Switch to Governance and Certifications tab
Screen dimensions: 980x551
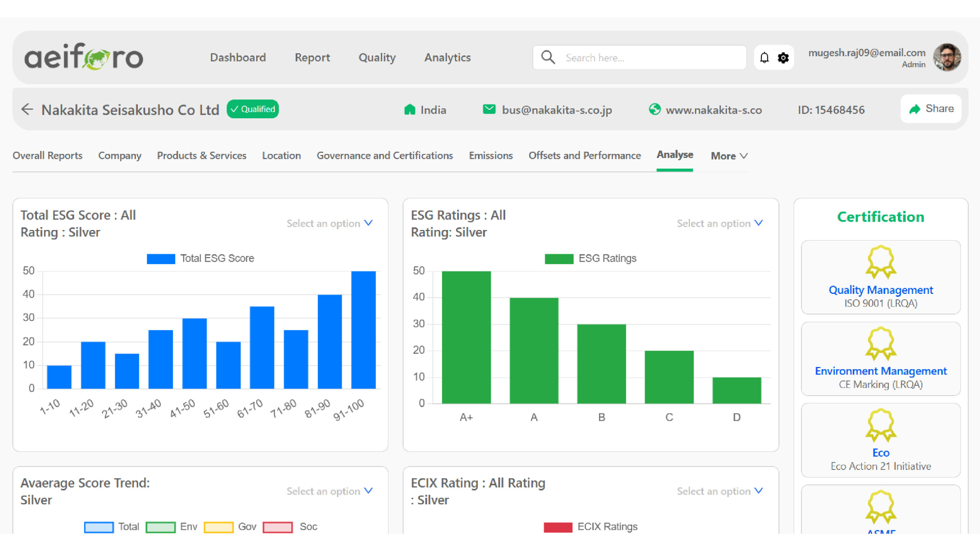pyautogui.click(x=385, y=155)
